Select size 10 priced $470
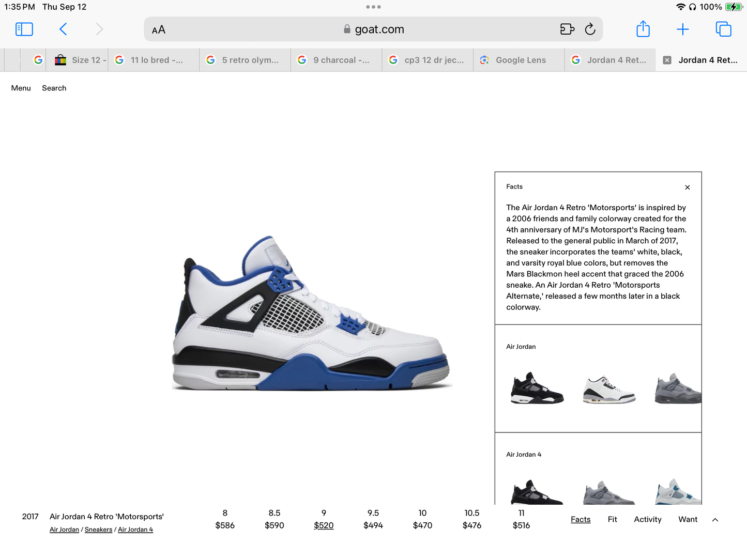 [x=423, y=519]
